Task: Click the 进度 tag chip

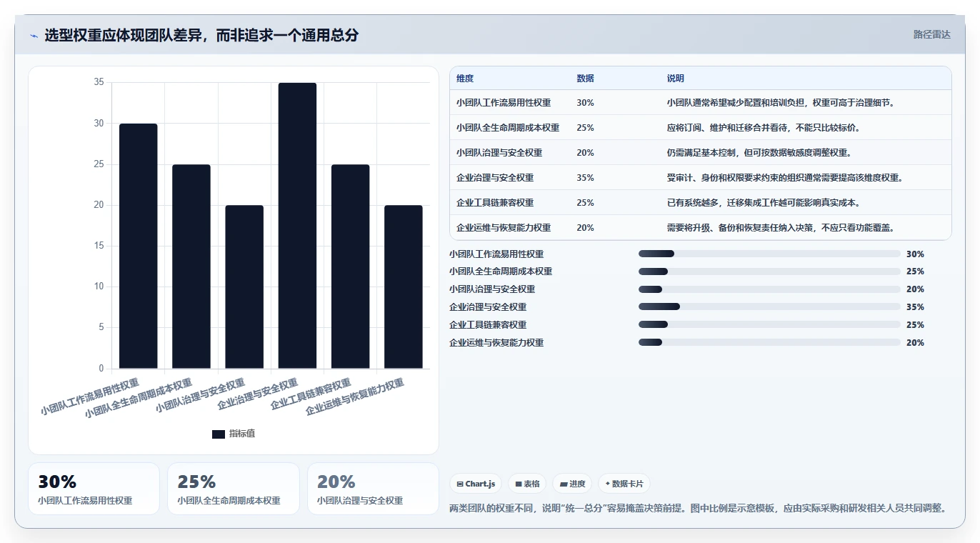Action: (571, 484)
